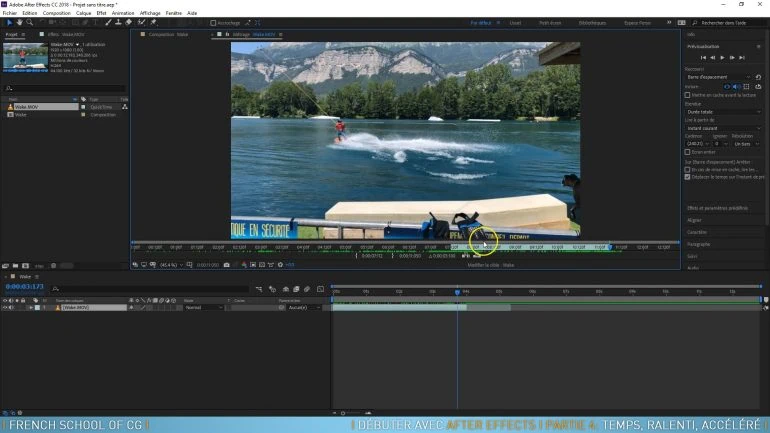The width and height of the screenshot is (770, 433).
Task: Toggle visibility eye of Wake.MOV layer
Action: [x=5, y=308]
